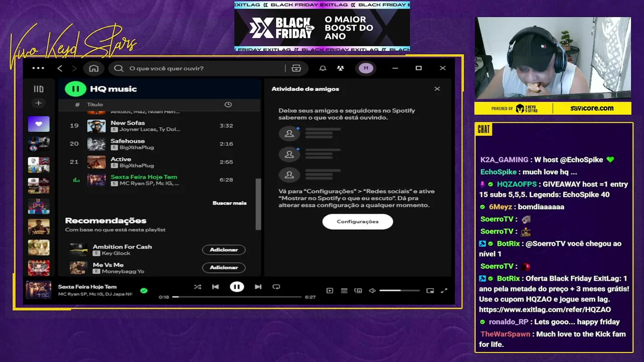Toggle repeat in player bar

[276, 287]
